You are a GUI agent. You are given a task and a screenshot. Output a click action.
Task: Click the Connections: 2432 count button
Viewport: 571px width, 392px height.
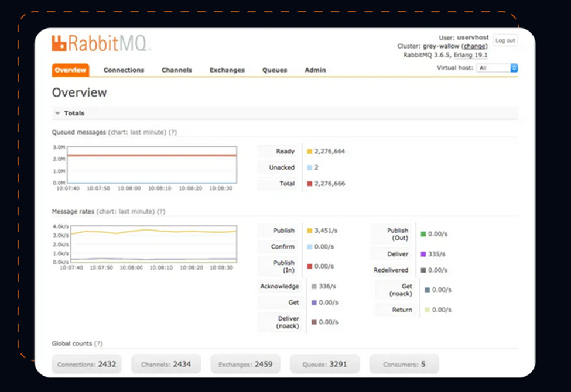[x=87, y=364]
